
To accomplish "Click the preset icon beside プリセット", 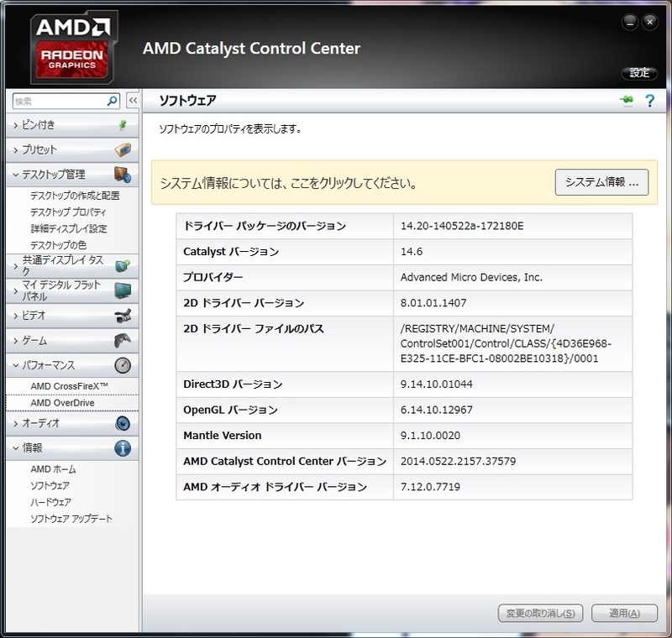I will click(x=123, y=150).
